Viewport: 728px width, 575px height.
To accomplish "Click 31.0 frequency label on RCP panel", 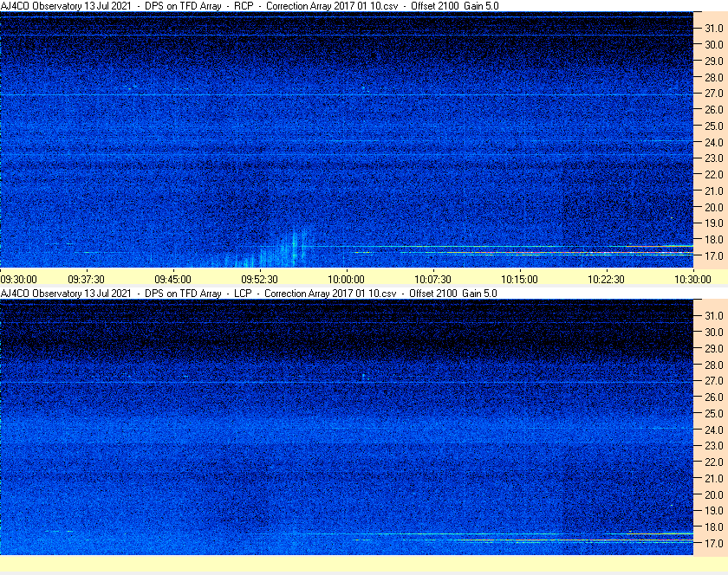I will pos(714,29).
